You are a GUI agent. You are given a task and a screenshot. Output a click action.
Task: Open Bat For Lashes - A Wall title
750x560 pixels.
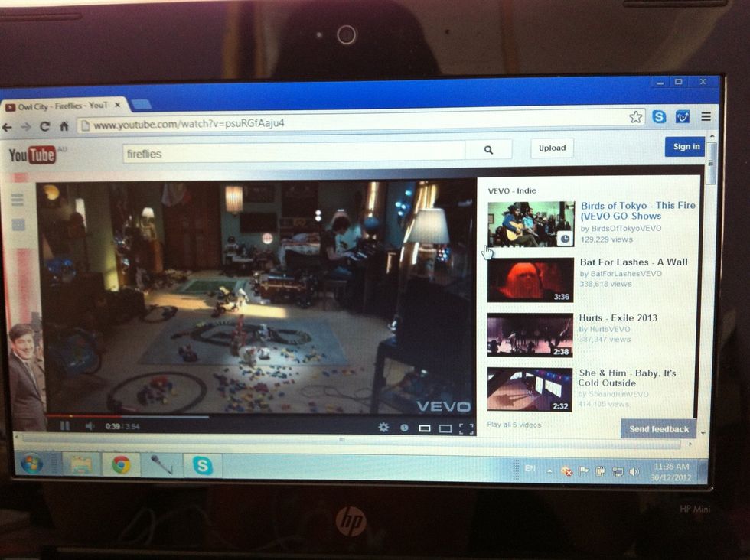pos(634,262)
